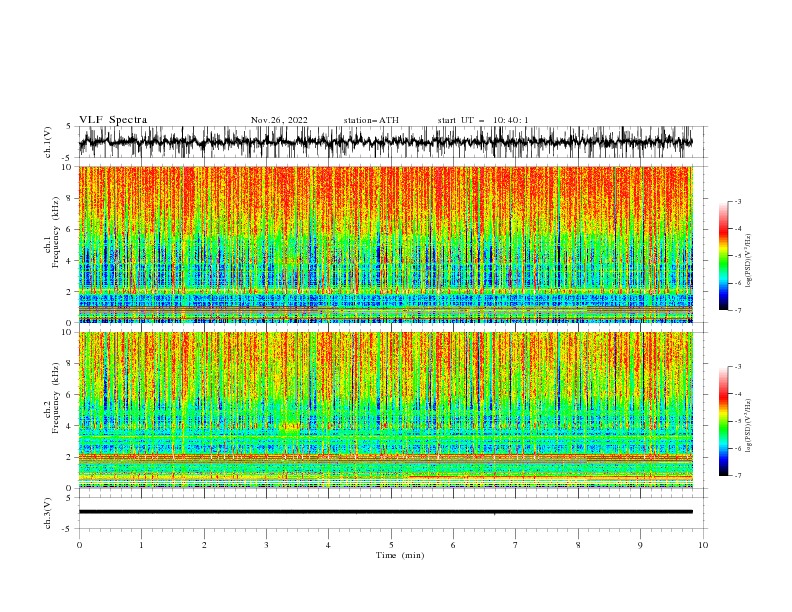
Task: Click the "VLF Spectra" plot title
Action: tap(113, 120)
